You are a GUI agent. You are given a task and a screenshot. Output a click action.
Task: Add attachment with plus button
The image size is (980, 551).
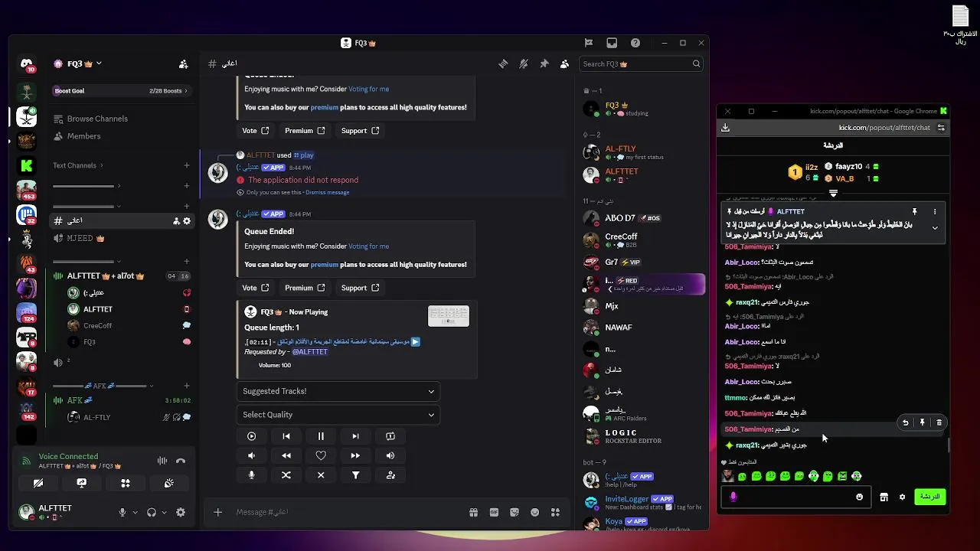[217, 512]
